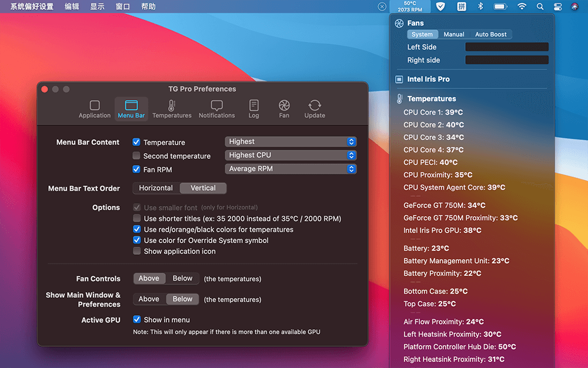This screenshot has height=368, width=588.
Task: Toggle Active GPU Show in menu checkbox
Action: [x=137, y=320]
